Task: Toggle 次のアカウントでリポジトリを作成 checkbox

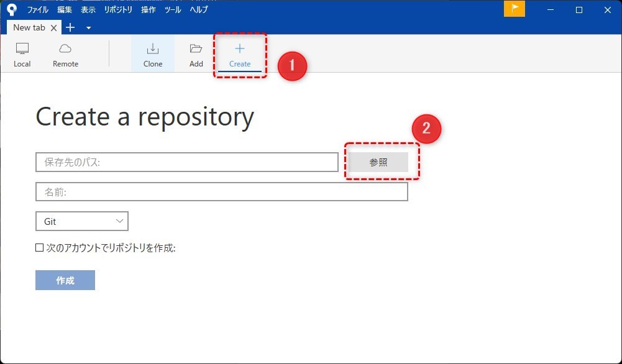Action: click(39, 248)
